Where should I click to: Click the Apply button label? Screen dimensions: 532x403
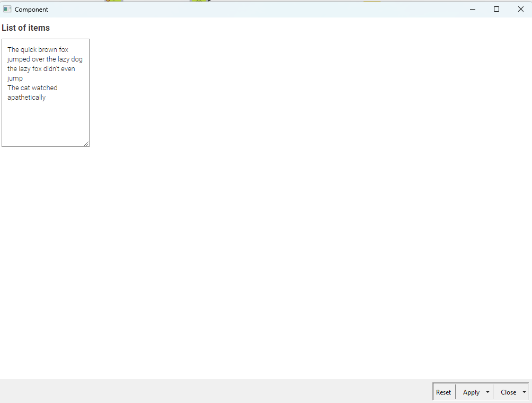(471, 392)
